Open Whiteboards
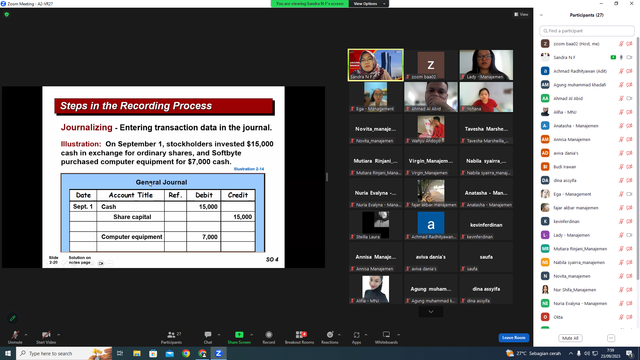Screen dimensions: 640x360 tap(386, 337)
